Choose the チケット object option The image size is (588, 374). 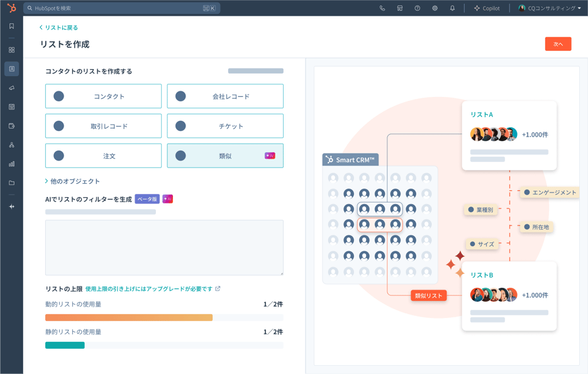click(x=225, y=126)
